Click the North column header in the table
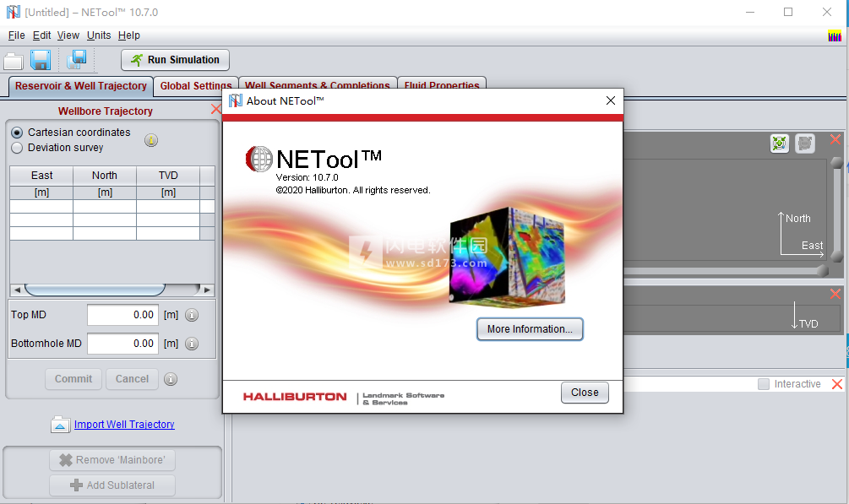Viewport: 849px width, 504px height. click(105, 176)
